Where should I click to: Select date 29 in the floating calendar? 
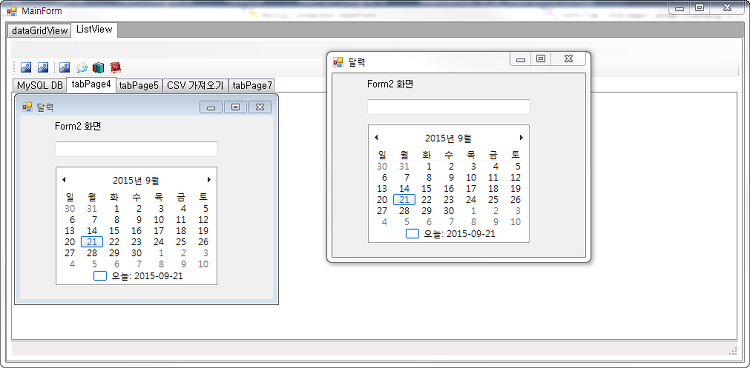426,211
